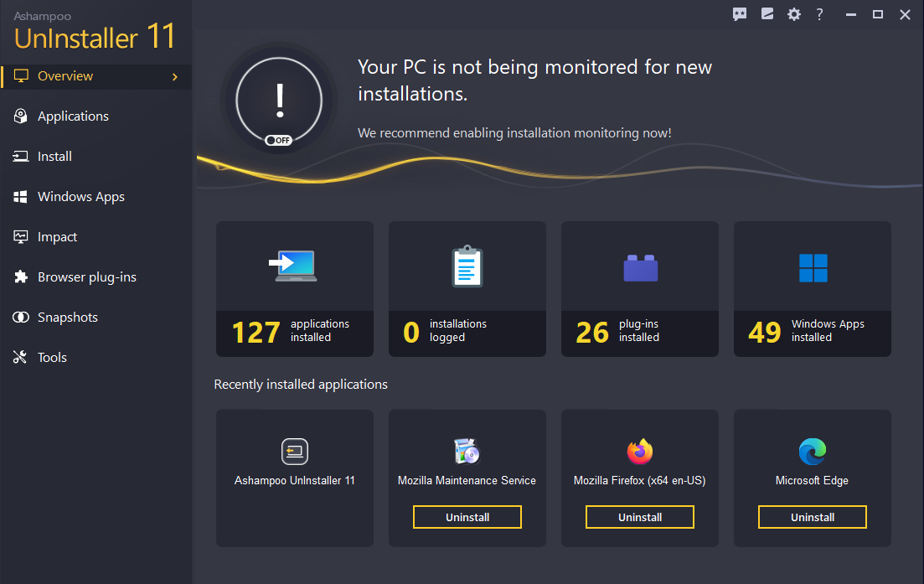Click the Impact monitor icon in sidebar
The image size is (924, 584).
(x=21, y=237)
